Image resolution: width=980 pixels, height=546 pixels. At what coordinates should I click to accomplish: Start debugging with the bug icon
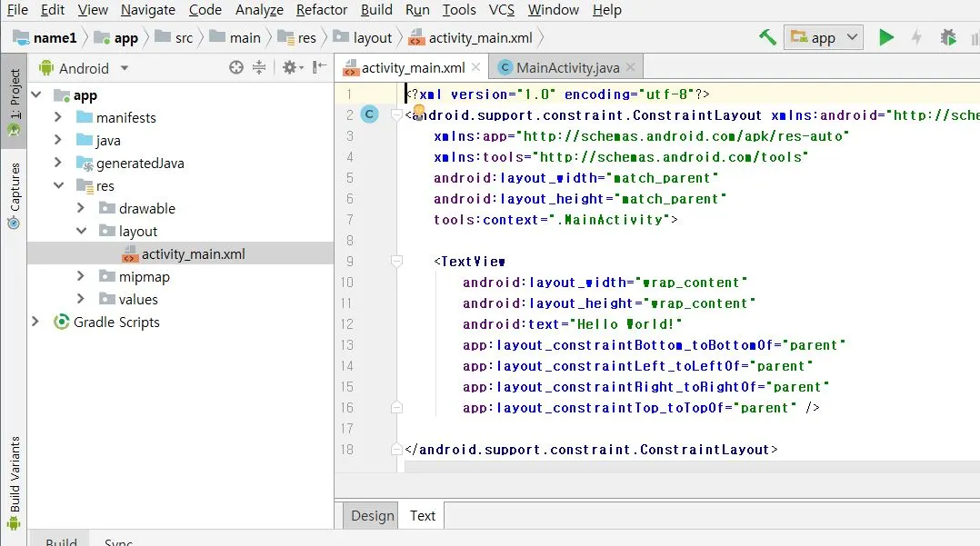[x=948, y=37]
